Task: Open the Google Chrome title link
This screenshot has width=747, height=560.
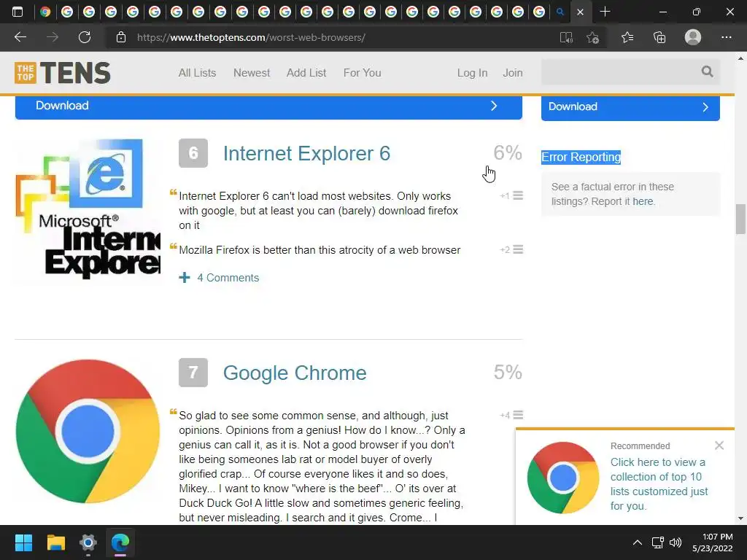Action: (295, 373)
